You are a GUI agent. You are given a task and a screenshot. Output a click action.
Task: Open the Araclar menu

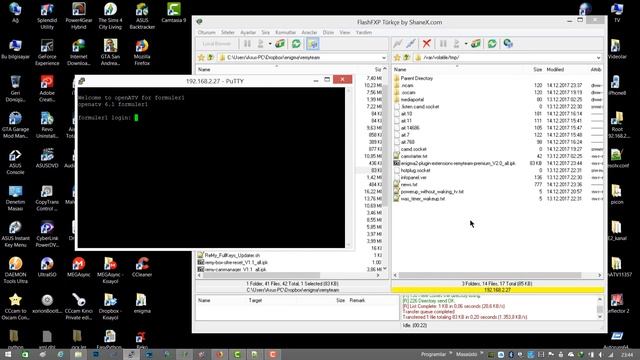pos(309,32)
